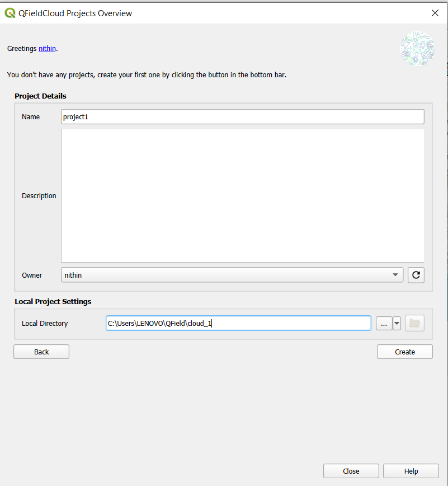Screen dimensions: 448x486
Task: Click the 'You don't have any projects' message
Action: pyautogui.click(x=147, y=75)
